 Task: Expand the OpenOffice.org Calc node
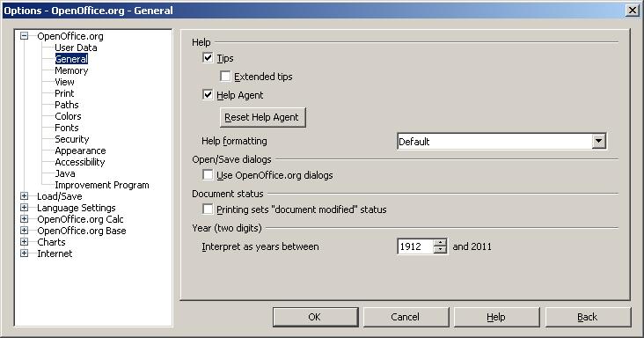tap(25, 219)
